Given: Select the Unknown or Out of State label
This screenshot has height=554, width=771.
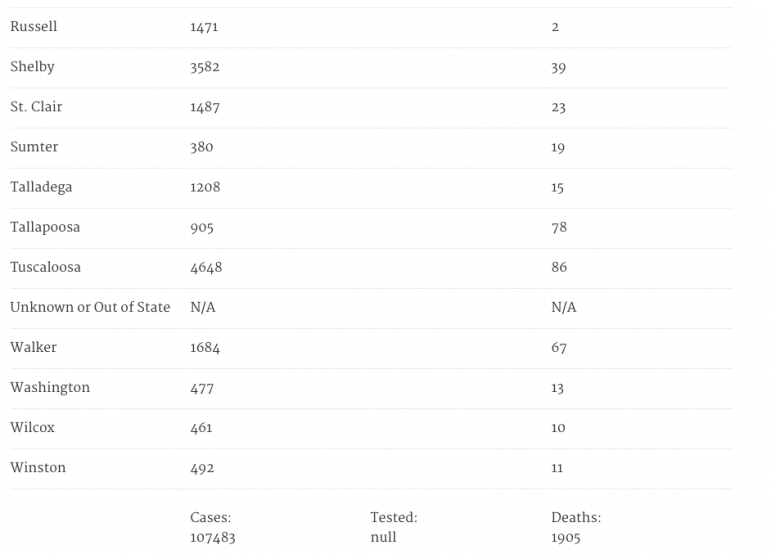Looking at the screenshot, I should point(90,307).
